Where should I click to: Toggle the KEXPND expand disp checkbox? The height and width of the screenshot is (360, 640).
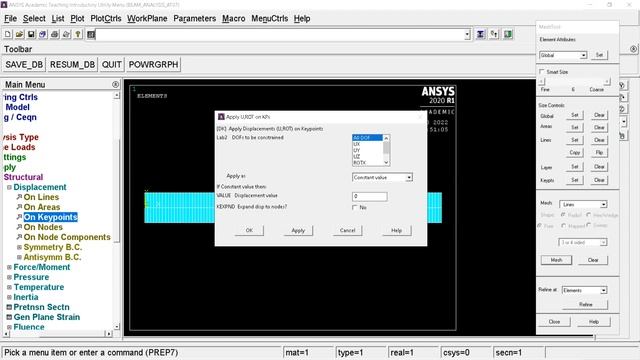(355, 207)
